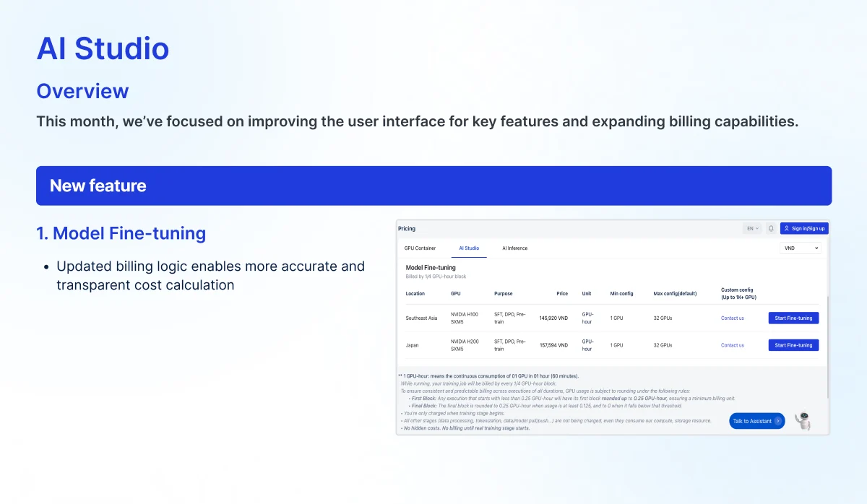The width and height of the screenshot is (867, 504).
Task: Click Contact us link for Japan
Action: pyautogui.click(x=732, y=345)
